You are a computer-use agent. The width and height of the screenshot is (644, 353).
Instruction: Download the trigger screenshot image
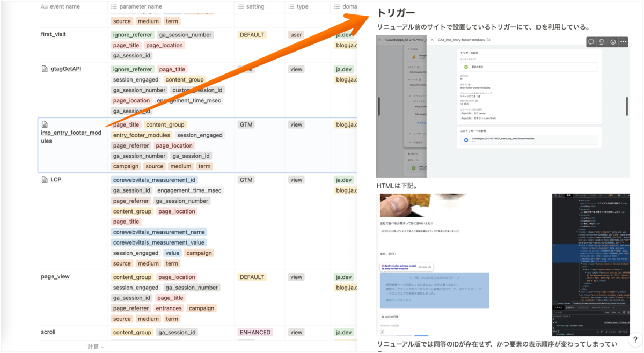[613, 42]
